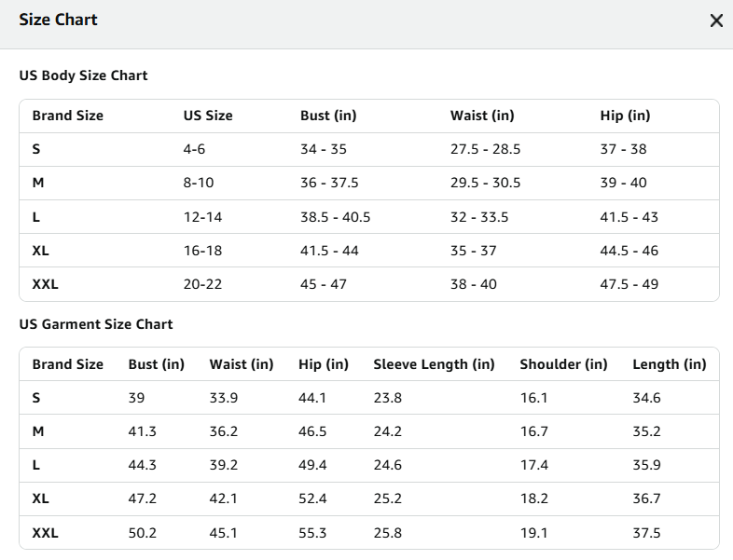
Task: Click sleeve length value 24.6
Action: (x=388, y=465)
